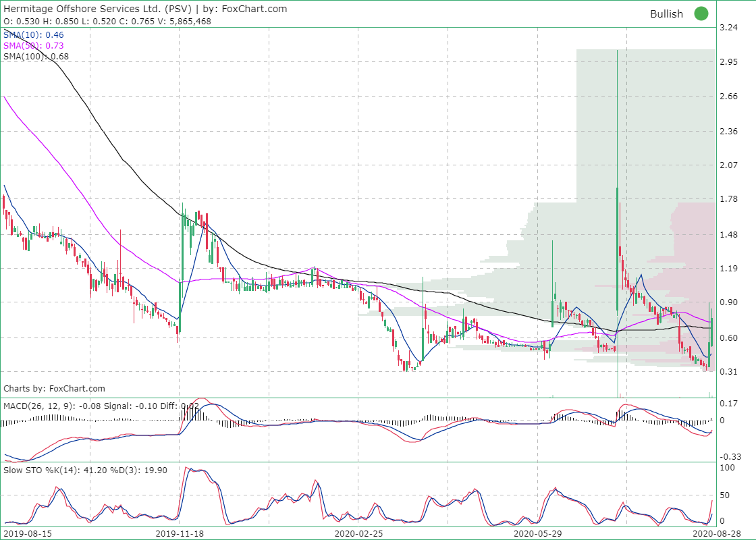Click the 2.66 price axis label

pyautogui.click(x=728, y=96)
